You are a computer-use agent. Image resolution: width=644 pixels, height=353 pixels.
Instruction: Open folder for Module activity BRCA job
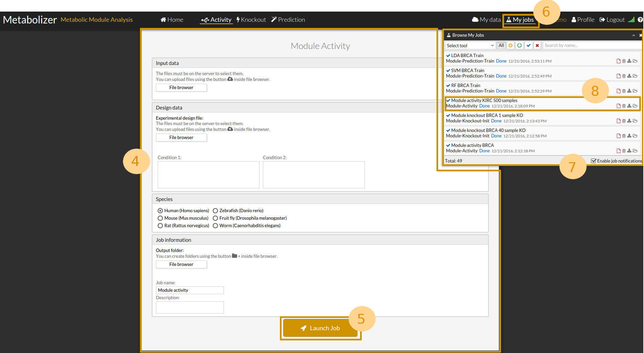point(635,151)
